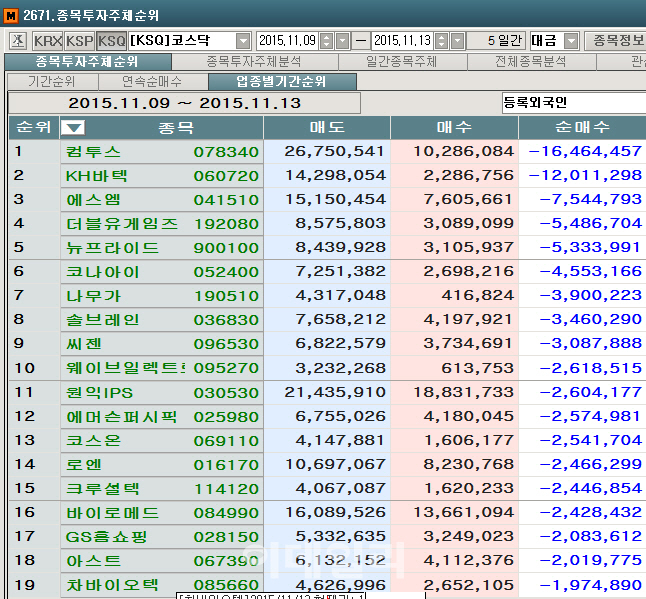646x599 pixels.
Task: Sort by the 매수 column header
Action: click(454, 127)
